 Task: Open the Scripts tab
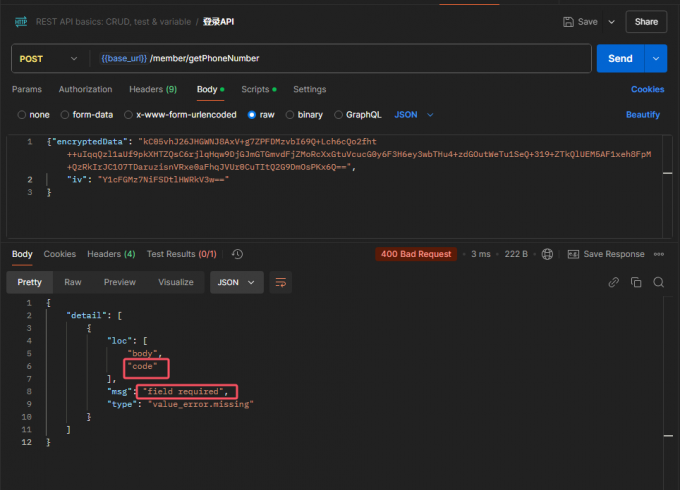pos(258,89)
